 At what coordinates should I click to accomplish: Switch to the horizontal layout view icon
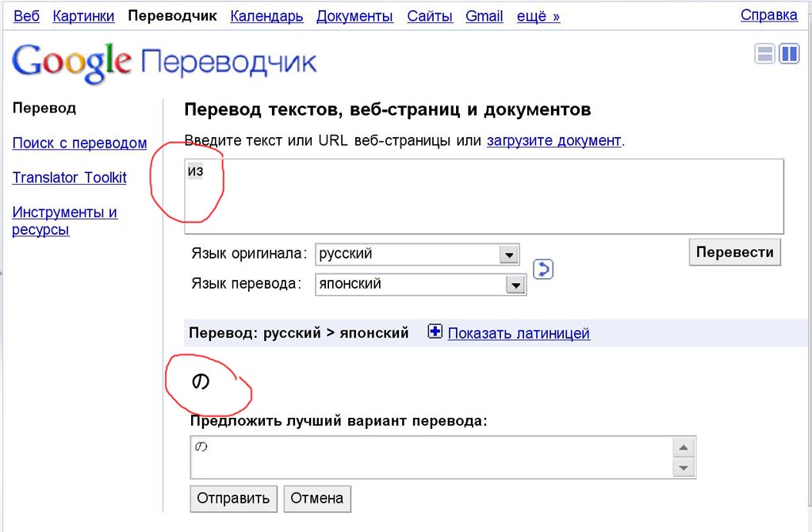click(x=764, y=54)
